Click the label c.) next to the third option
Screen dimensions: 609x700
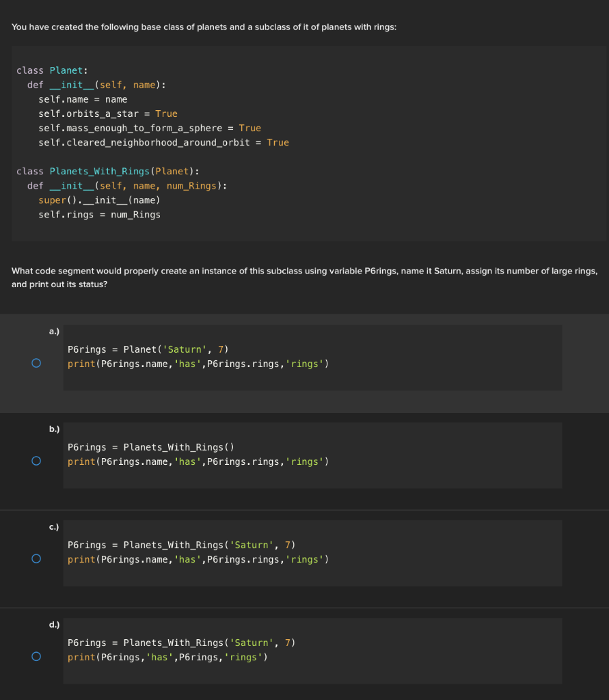[x=53, y=526]
